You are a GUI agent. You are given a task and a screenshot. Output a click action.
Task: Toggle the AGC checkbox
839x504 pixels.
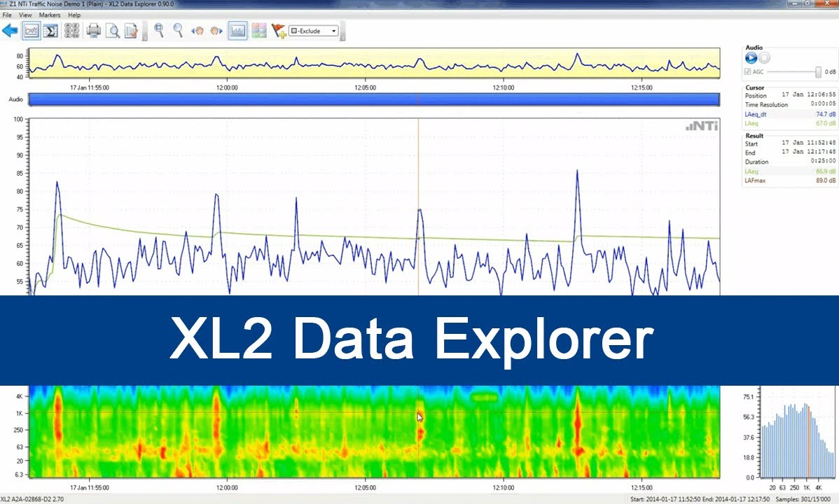tap(747, 71)
